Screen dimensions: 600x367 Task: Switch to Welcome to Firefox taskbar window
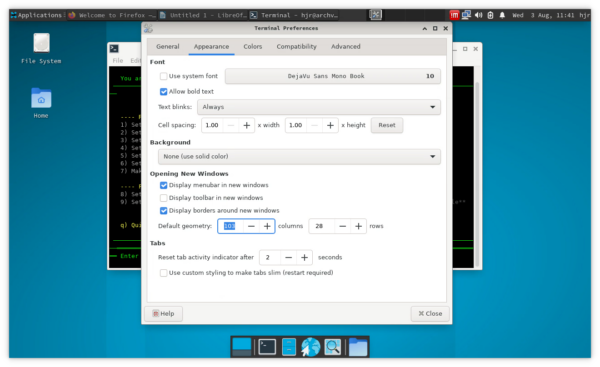coord(112,15)
